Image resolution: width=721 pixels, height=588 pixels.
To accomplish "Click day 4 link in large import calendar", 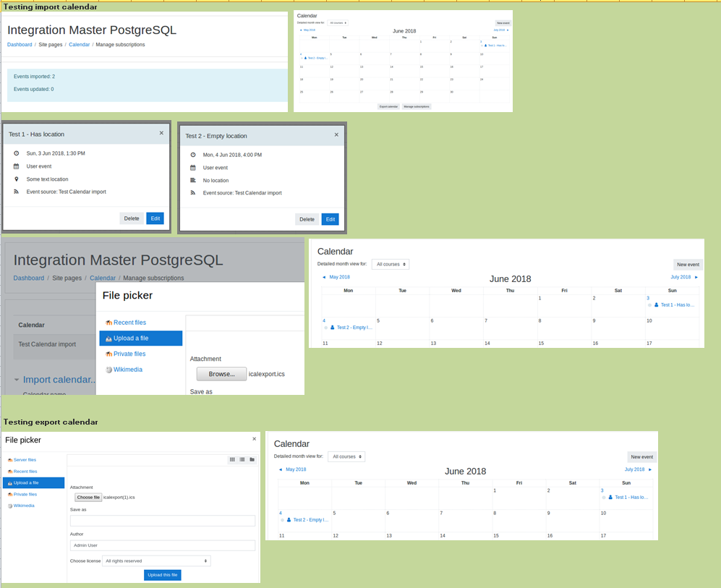I will pyautogui.click(x=324, y=320).
